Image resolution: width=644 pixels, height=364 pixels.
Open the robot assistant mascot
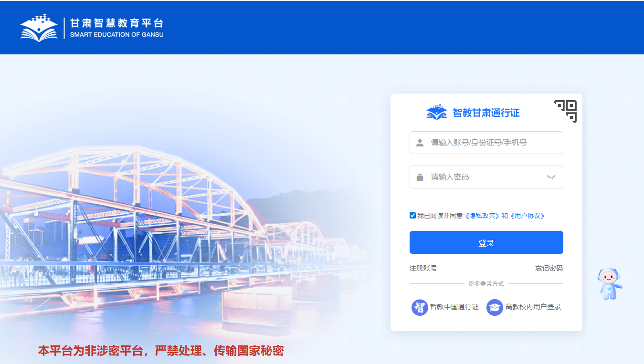pos(610,283)
